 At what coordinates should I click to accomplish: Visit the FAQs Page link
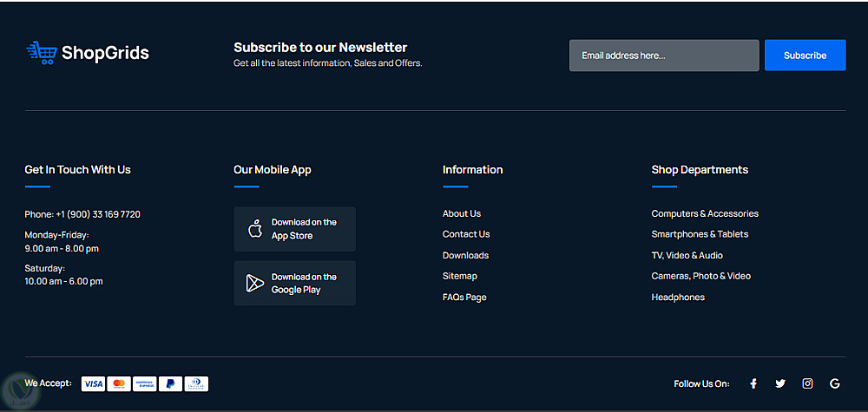[x=464, y=297]
